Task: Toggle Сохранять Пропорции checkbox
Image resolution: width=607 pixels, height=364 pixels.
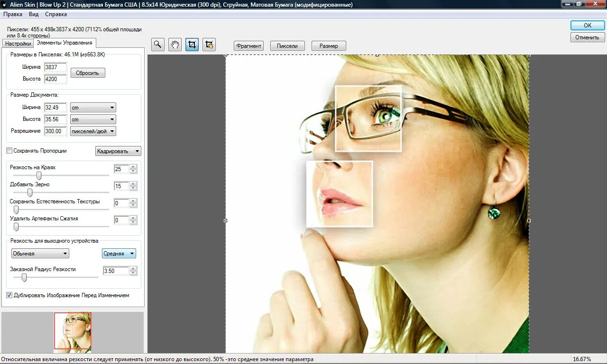Action: tap(9, 151)
